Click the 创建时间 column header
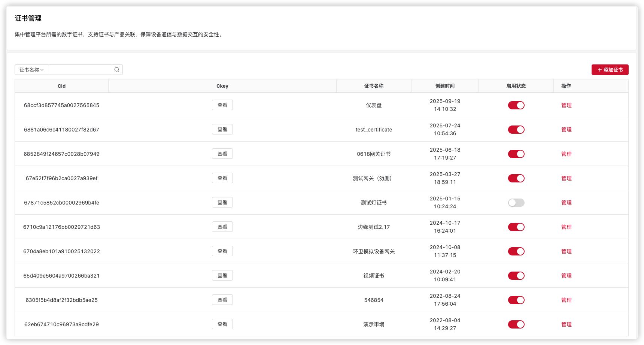This screenshot has width=644, height=345. 445,86
